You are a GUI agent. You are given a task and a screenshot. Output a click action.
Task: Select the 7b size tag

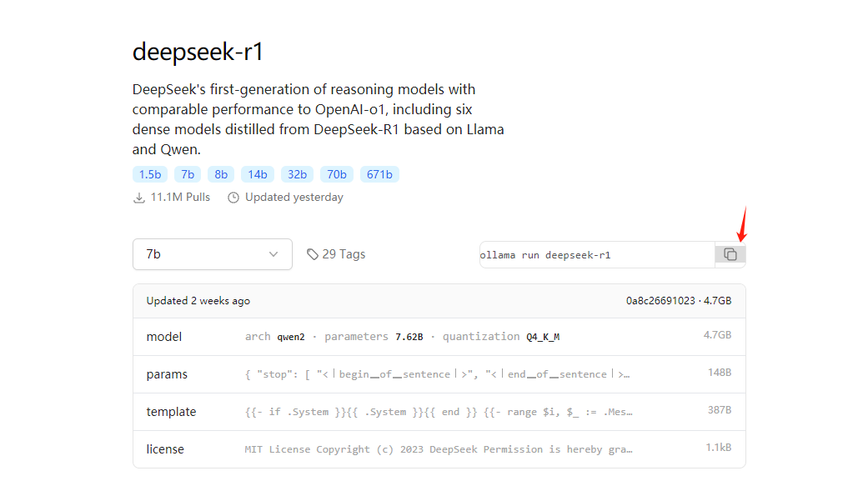188,174
